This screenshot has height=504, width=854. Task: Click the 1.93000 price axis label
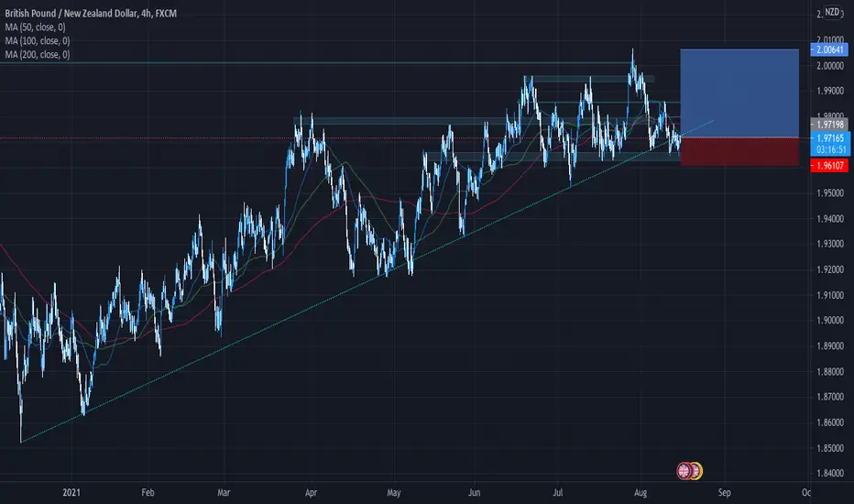(x=829, y=244)
